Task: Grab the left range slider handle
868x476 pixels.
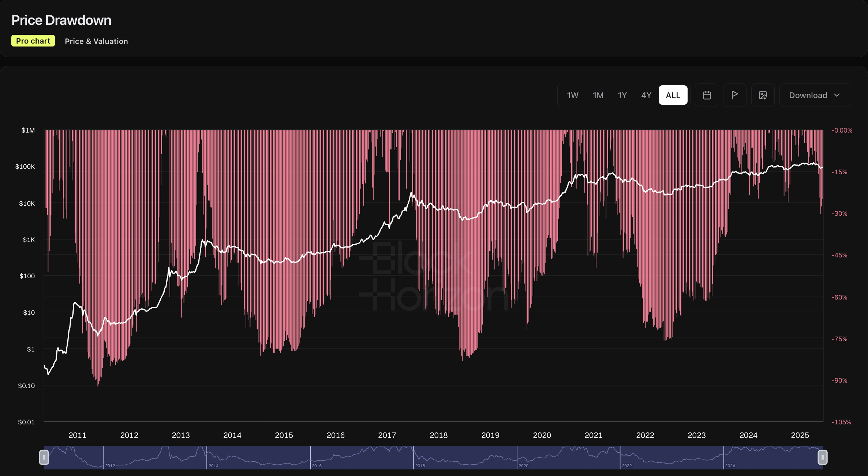Action: pos(44,457)
